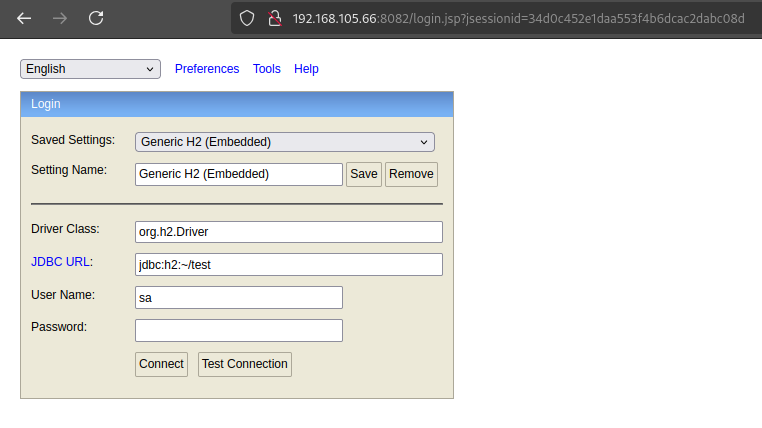Reload the page with the refresh icon

pos(96,18)
